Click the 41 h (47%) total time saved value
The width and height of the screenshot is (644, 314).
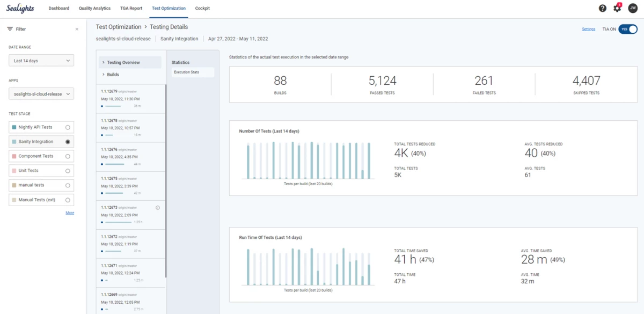[x=414, y=260]
